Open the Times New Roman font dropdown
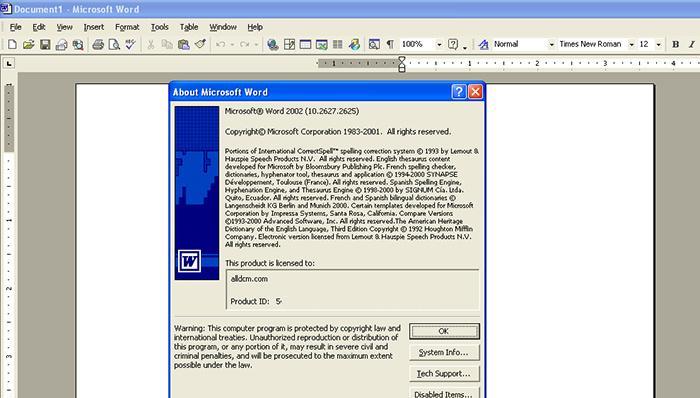The width and height of the screenshot is (700, 398). tap(631, 44)
